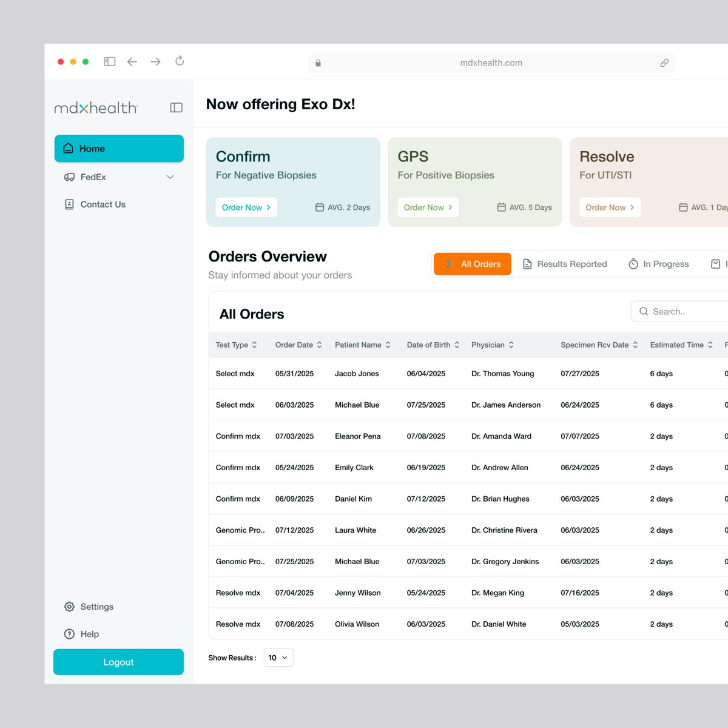Click Order Now on GPS card
The width and height of the screenshot is (728, 728).
tap(428, 207)
